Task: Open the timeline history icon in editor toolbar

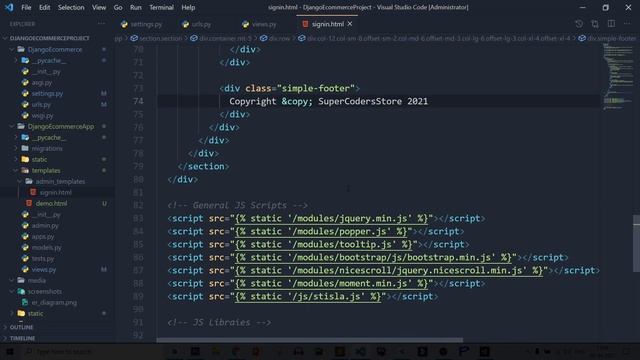Action: (x=579, y=24)
